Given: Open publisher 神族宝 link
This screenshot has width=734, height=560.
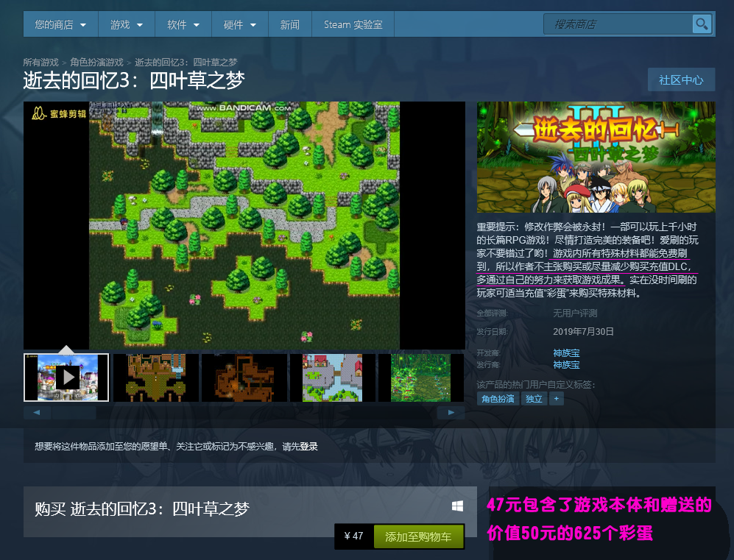Looking at the screenshot, I should [566, 364].
